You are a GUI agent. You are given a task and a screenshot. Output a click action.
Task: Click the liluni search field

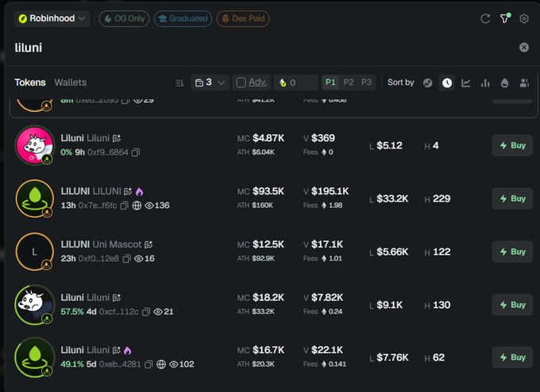pos(265,48)
